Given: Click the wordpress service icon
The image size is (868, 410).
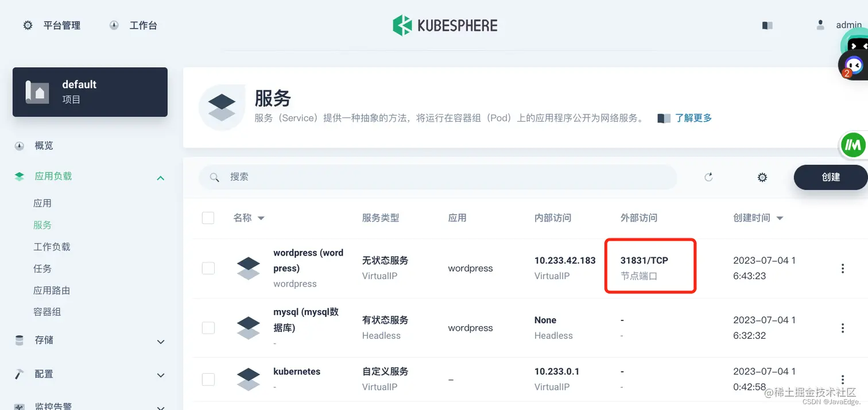Looking at the screenshot, I should coord(249,268).
